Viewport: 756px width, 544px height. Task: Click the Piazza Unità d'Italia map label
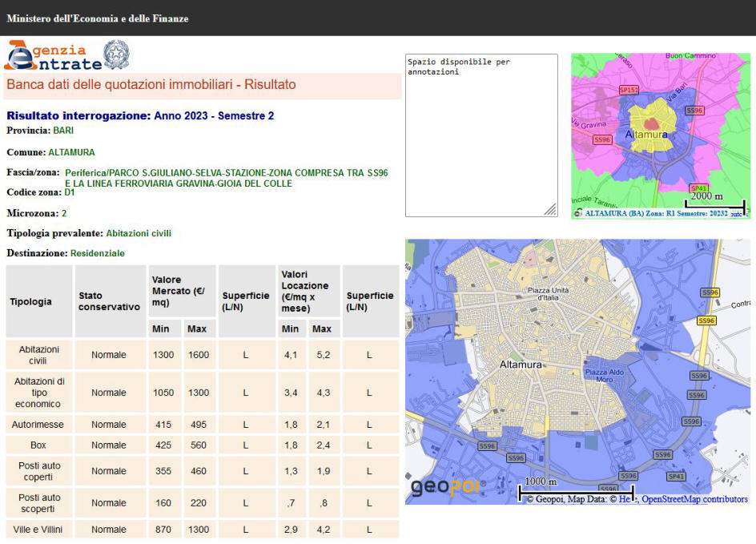pos(548,293)
